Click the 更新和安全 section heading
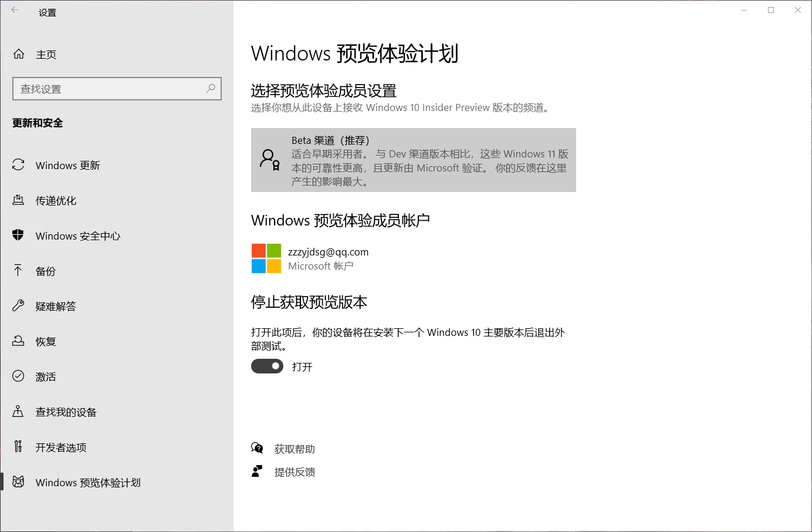 (x=38, y=123)
